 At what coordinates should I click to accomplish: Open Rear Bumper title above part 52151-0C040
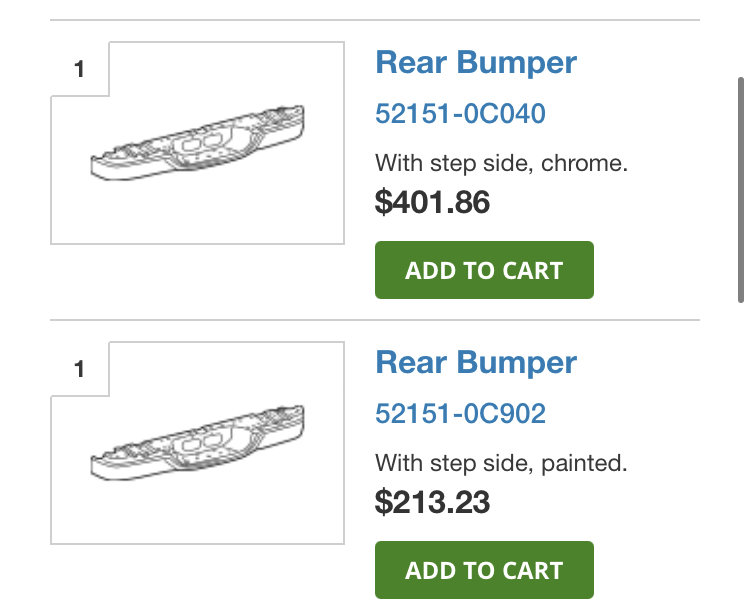coord(476,63)
